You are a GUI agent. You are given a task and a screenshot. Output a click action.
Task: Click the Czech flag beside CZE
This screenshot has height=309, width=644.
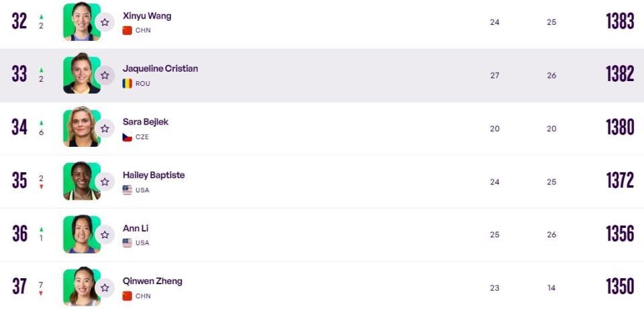pos(127,137)
